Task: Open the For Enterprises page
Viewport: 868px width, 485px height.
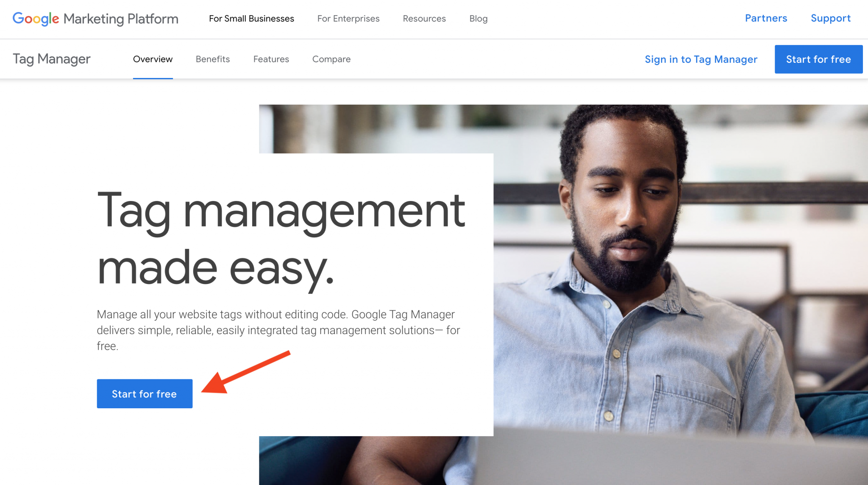Action: (x=348, y=19)
